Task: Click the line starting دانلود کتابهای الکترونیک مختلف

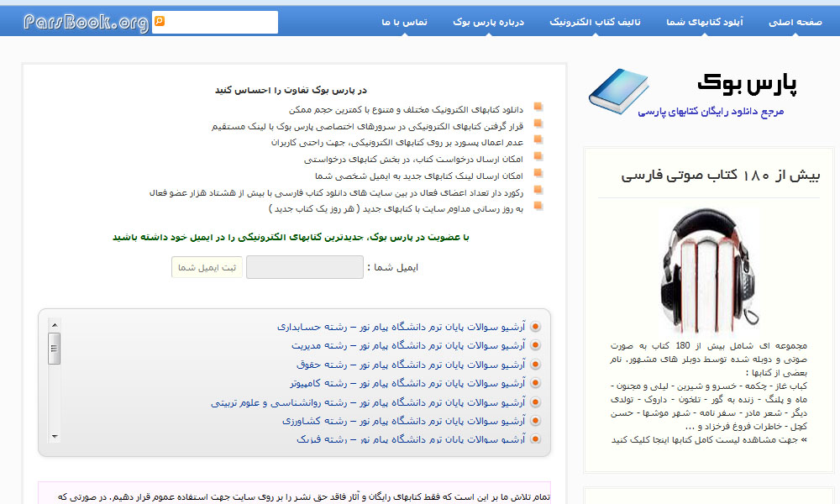Action: pos(406,110)
